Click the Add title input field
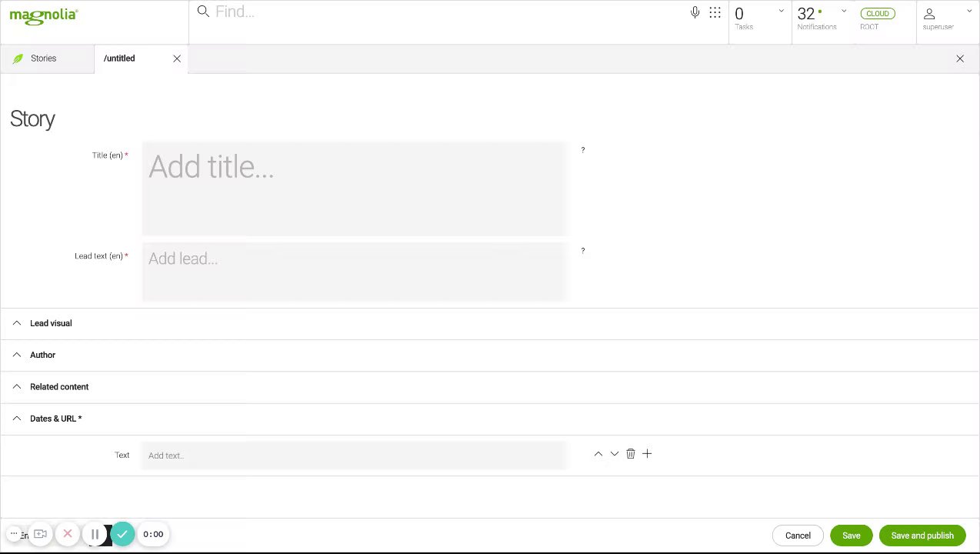Screen dimensions: 980x554 point(354,189)
